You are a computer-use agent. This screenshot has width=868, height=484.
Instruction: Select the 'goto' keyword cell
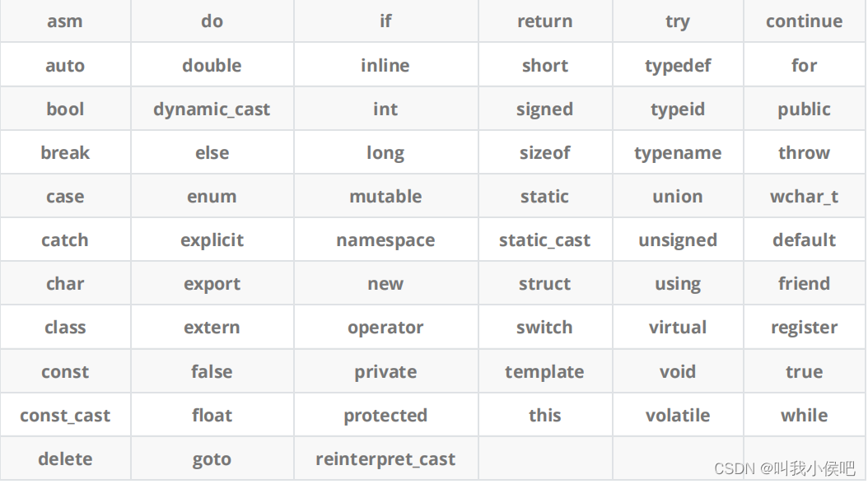(212, 459)
